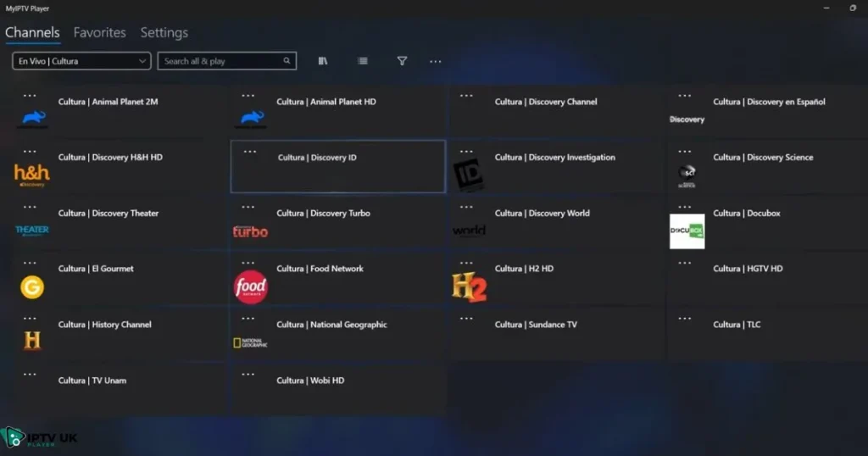Click the Animal Planet HD logo
Screen dimensions: 868x456
pos(251,119)
